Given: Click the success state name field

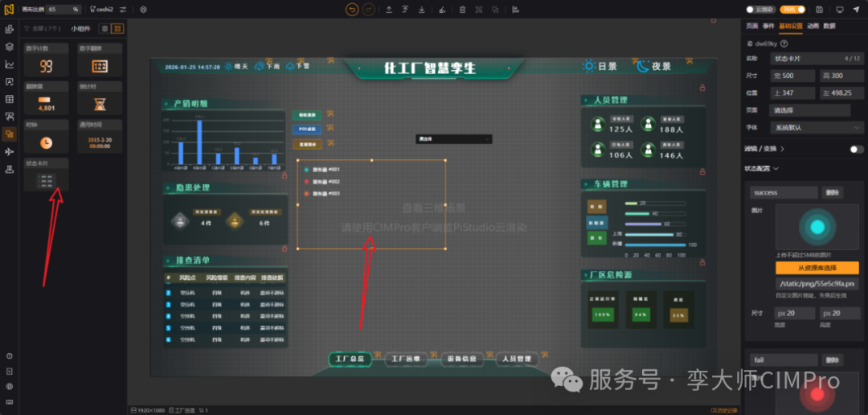Looking at the screenshot, I should tap(784, 192).
